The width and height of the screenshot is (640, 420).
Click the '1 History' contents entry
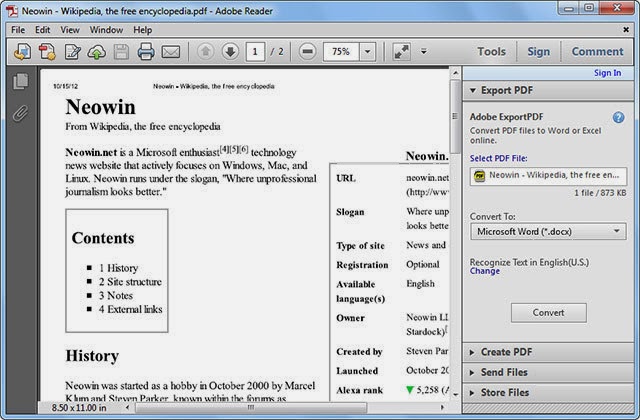click(x=118, y=268)
